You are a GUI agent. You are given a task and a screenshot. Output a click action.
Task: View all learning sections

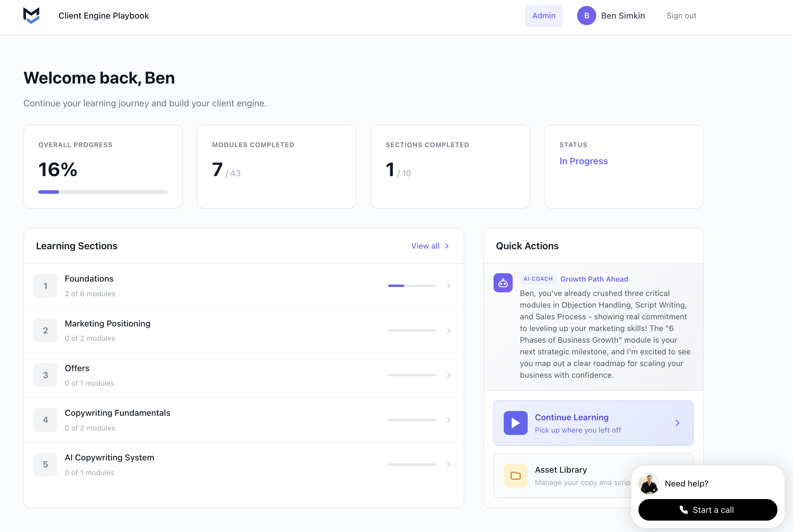pos(430,246)
